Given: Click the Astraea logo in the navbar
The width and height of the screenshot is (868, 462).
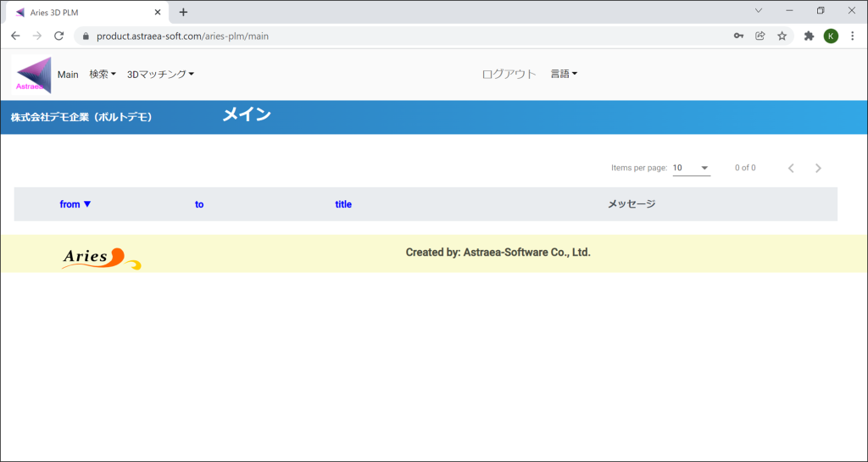Looking at the screenshot, I should (33, 75).
